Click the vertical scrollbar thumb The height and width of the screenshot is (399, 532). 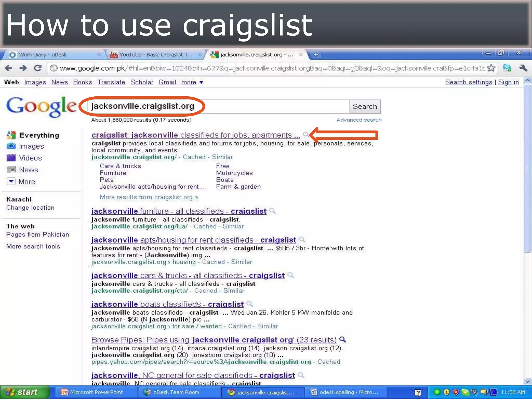(528, 168)
